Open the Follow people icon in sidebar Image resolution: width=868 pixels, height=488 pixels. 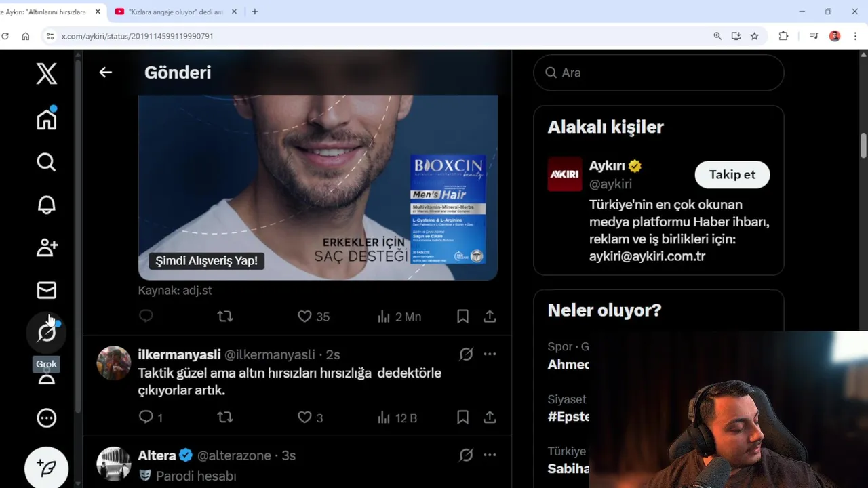click(47, 247)
